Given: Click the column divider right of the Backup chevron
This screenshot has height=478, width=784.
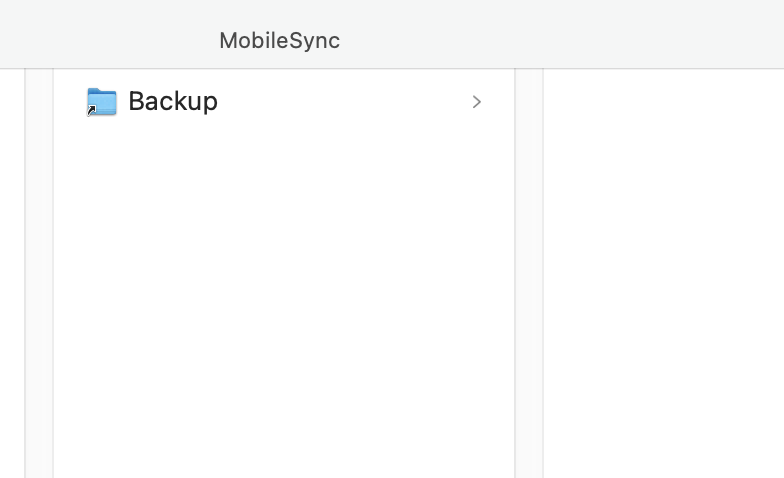Looking at the screenshot, I should 515,273.
